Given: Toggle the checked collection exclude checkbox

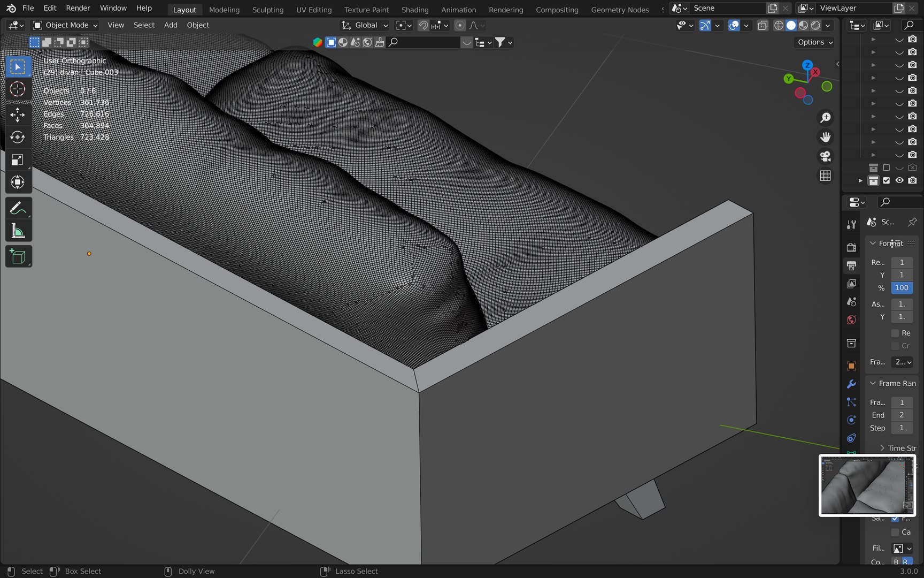Looking at the screenshot, I should [887, 180].
